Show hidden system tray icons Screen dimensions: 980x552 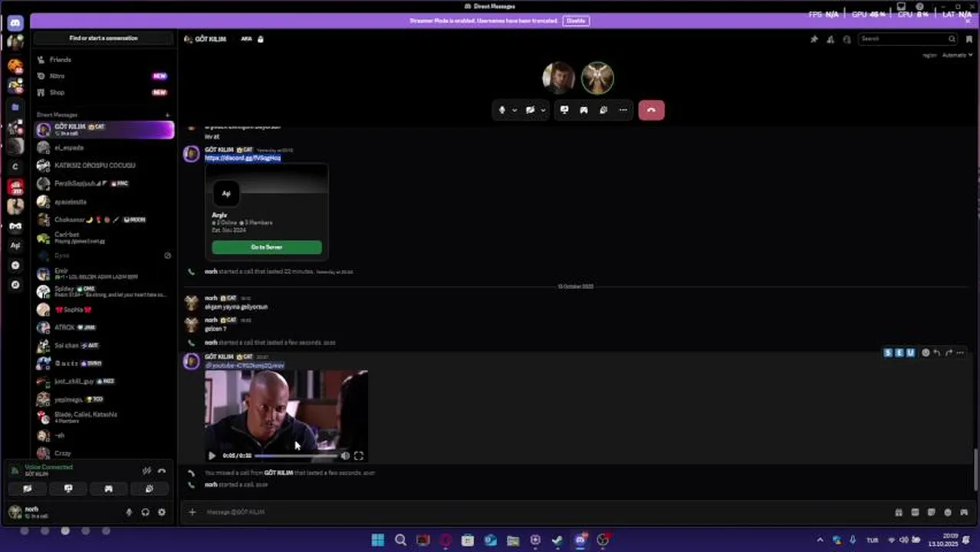coord(820,540)
